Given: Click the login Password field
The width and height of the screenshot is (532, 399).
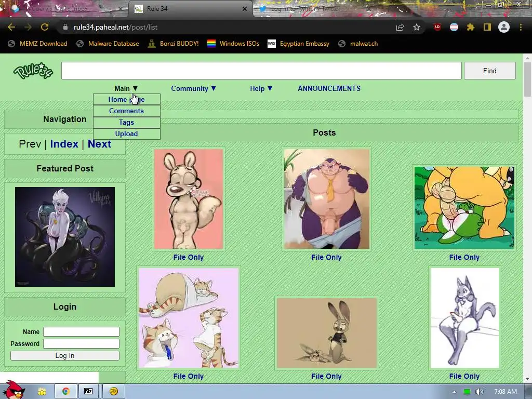Looking at the screenshot, I should click(x=81, y=344).
